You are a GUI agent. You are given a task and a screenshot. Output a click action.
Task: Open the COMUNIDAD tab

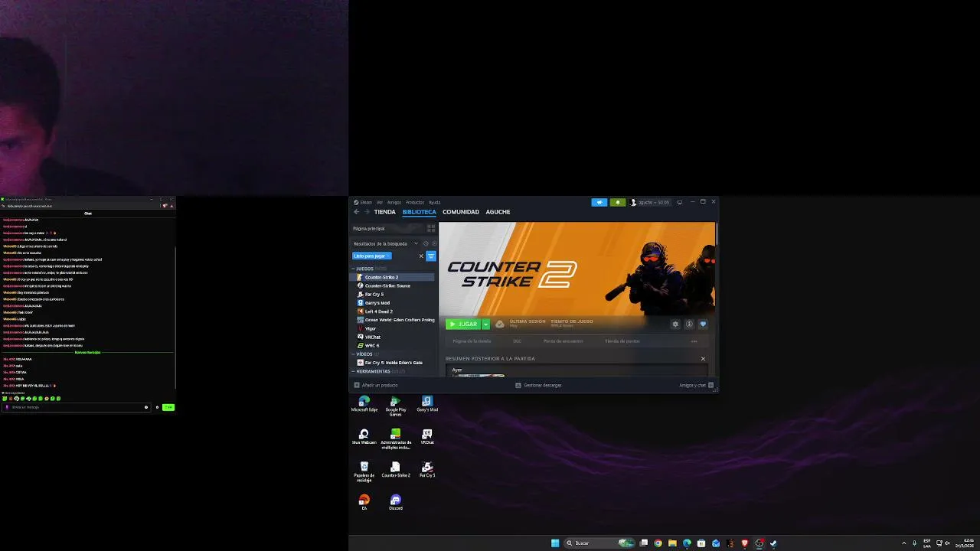pyautogui.click(x=461, y=212)
